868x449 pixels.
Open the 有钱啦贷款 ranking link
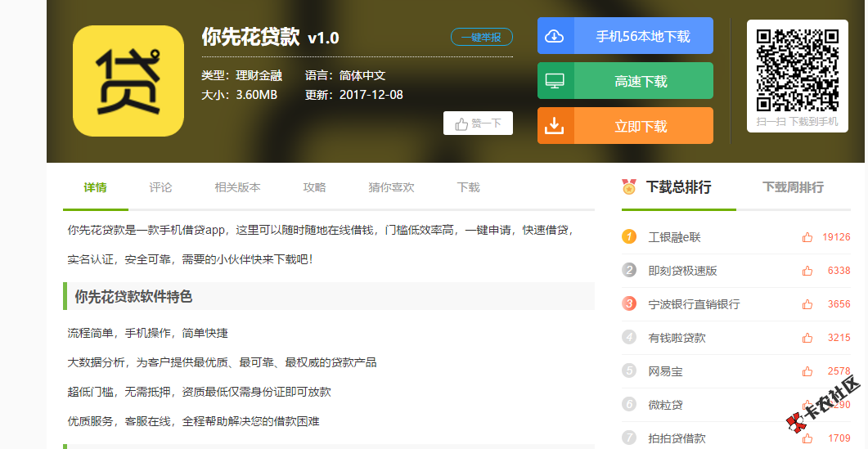(x=677, y=338)
